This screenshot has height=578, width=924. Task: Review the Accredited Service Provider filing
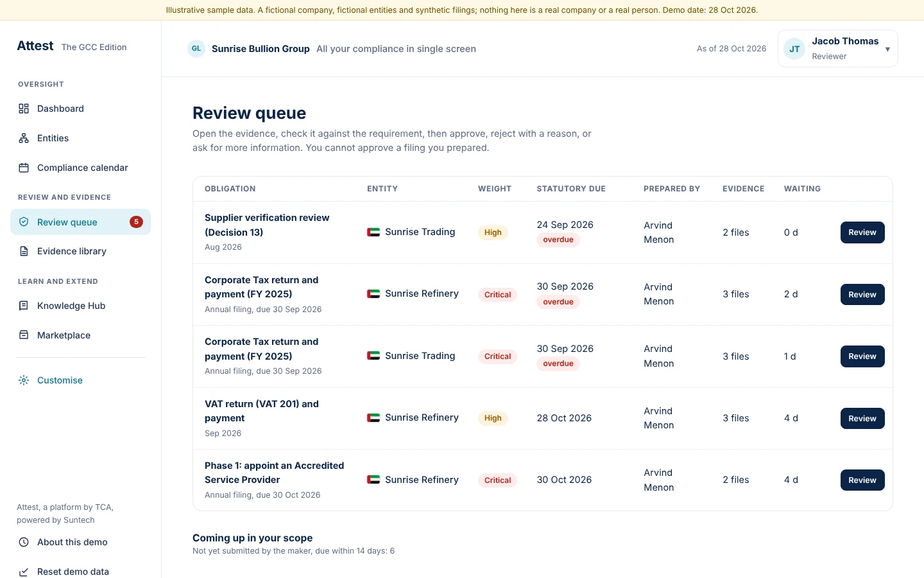point(862,480)
